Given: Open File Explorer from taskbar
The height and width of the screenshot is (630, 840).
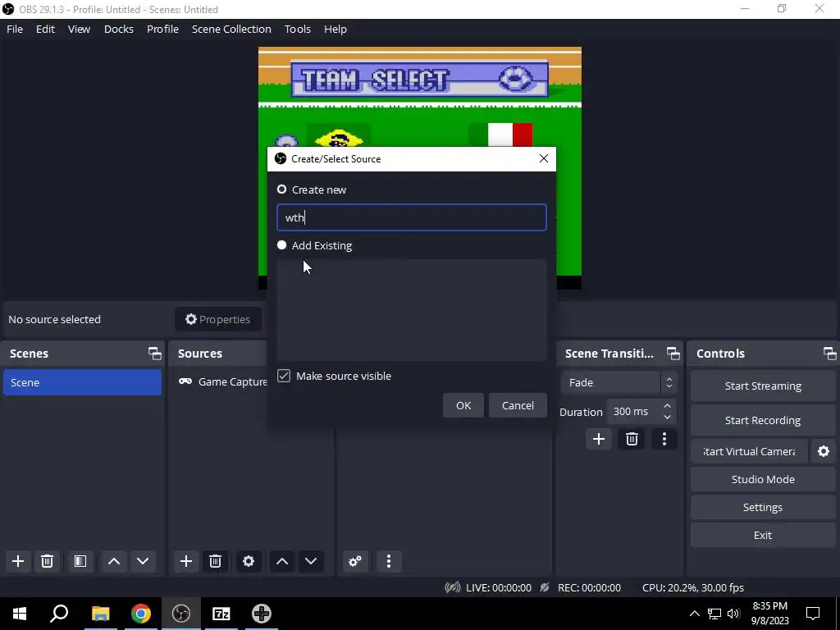Looking at the screenshot, I should pyautogui.click(x=100, y=614).
